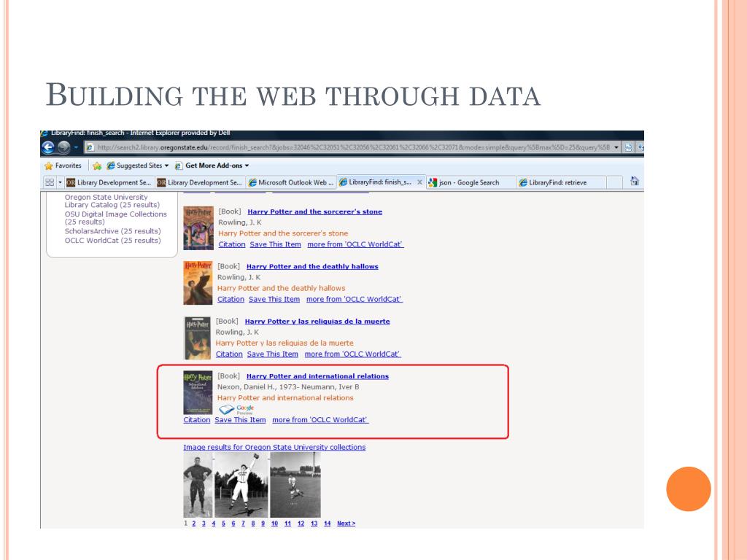Click Citation under sorcerer's stone
Image resolution: width=747 pixels, height=560 pixels.
click(x=232, y=244)
